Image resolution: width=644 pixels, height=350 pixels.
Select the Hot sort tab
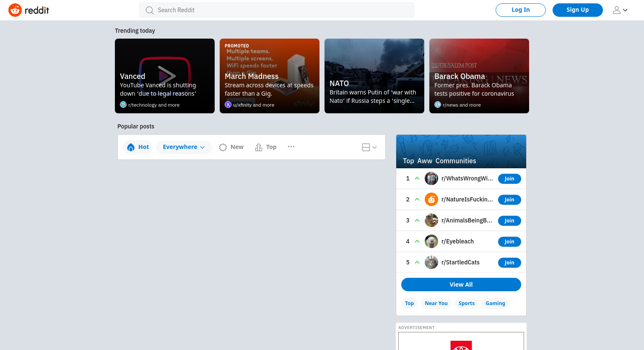[138, 147]
